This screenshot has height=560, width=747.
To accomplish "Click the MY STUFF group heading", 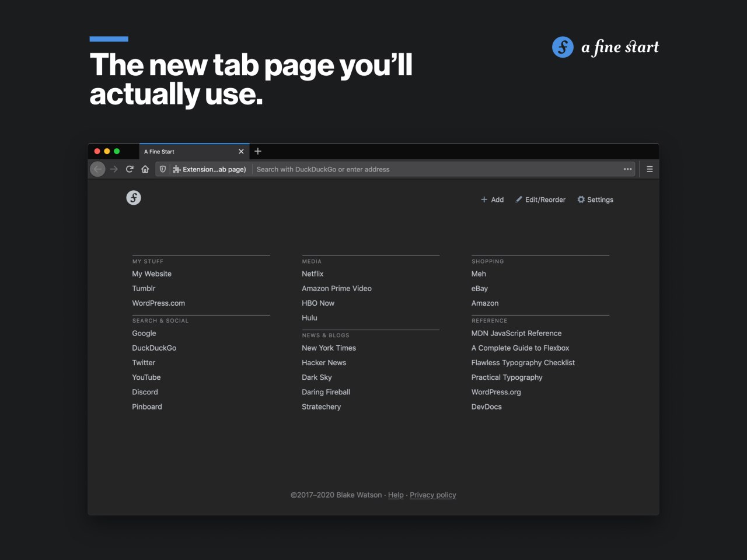I will coord(148,261).
